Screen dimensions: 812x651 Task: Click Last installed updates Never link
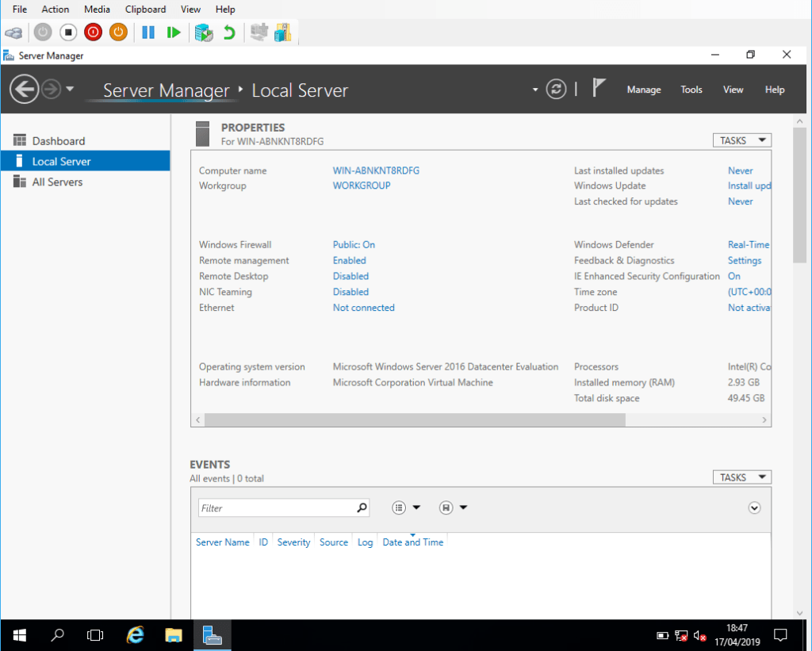pyautogui.click(x=741, y=170)
